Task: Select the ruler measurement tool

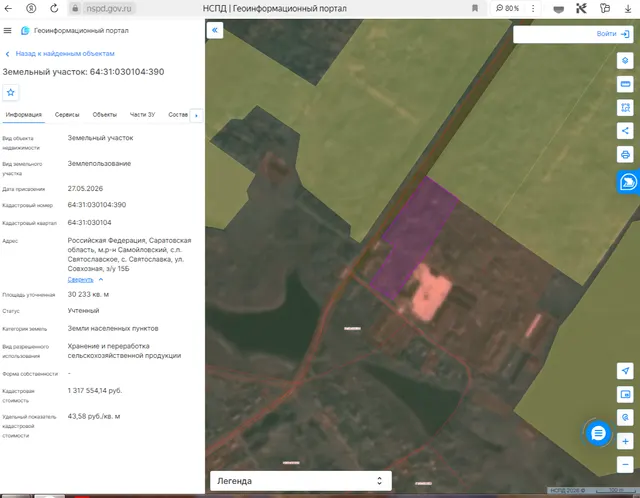Action: pyautogui.click(x=625, y=84)
